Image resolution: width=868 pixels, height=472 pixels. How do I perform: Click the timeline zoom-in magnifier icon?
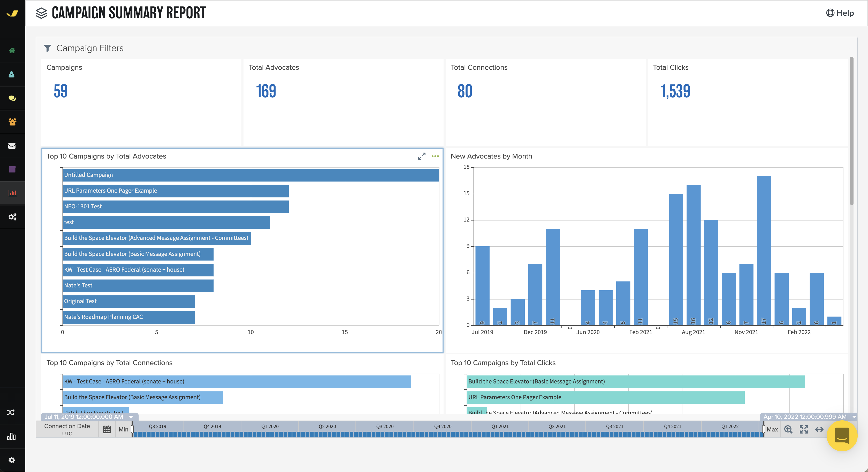coord(788,429)
